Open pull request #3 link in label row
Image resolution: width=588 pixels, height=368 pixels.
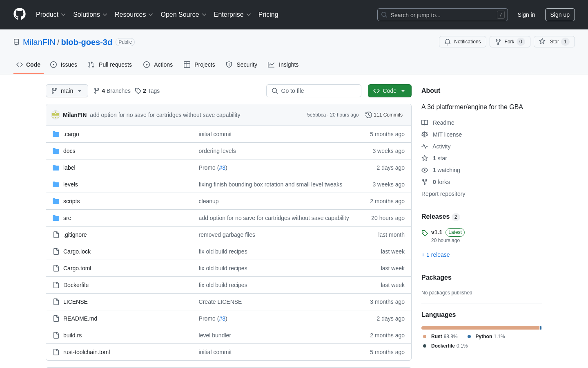coord(222,168)
